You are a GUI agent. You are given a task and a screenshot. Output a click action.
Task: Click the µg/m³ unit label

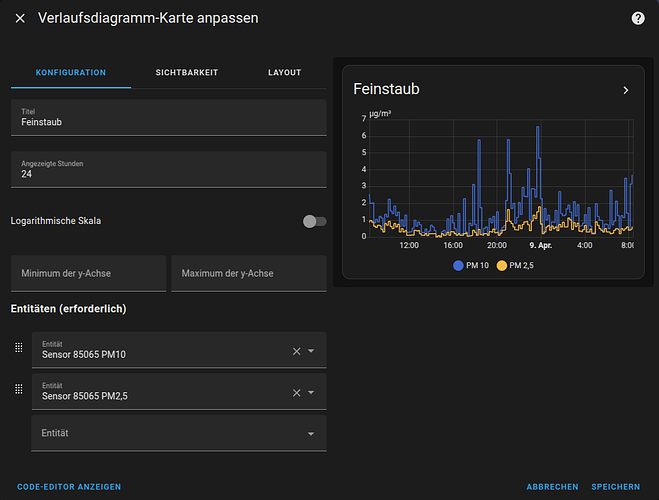(x=380, y=113)
